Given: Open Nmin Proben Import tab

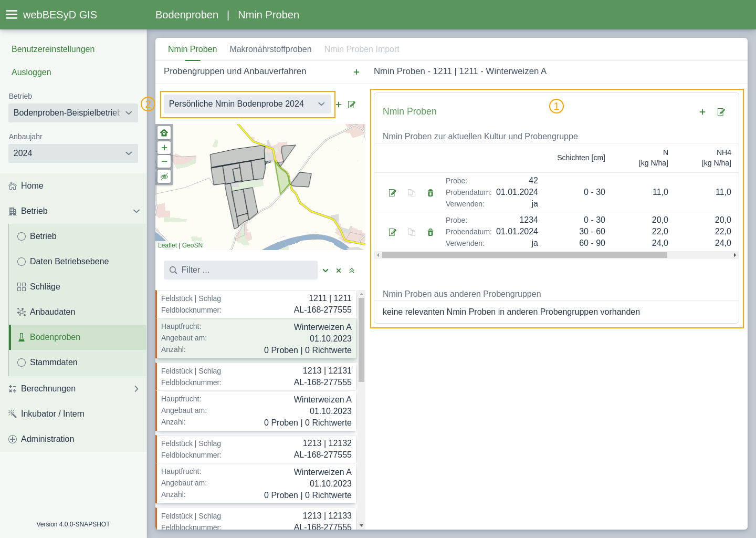Looking at the screenshot, I should pyautogui.click(x=362, y=49).
